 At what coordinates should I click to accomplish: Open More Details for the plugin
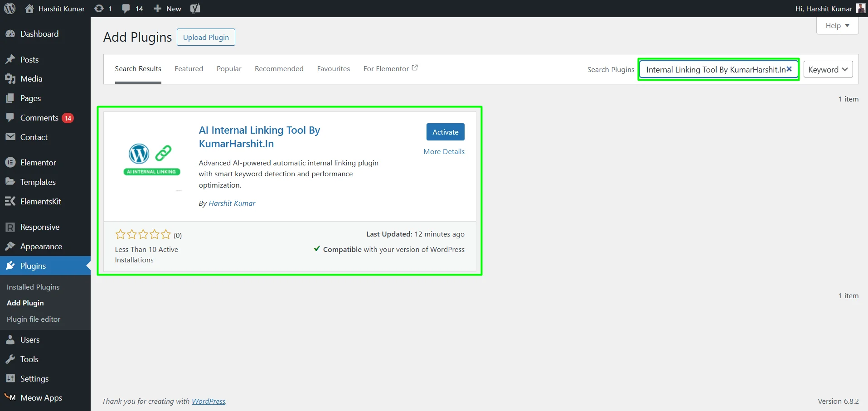444,152
